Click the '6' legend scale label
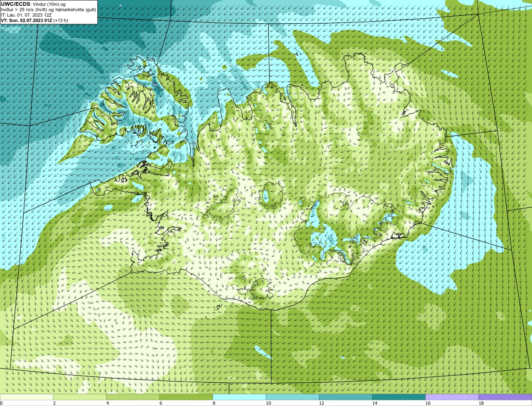 tap(161, 403)
